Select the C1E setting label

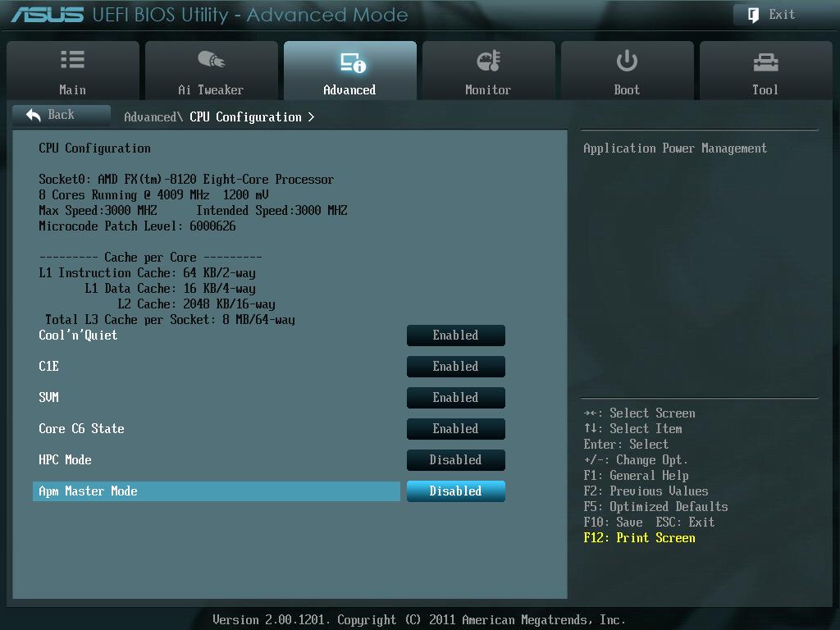pos(48,367)
